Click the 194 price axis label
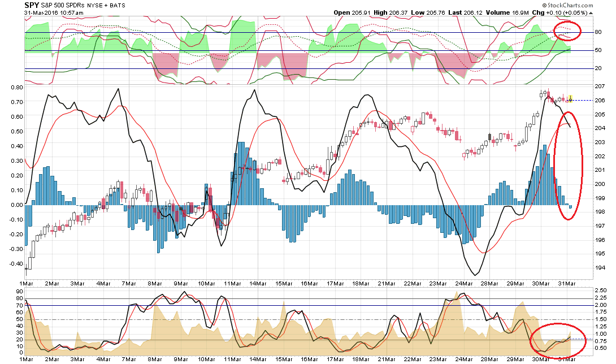 (x=600, y=268)
